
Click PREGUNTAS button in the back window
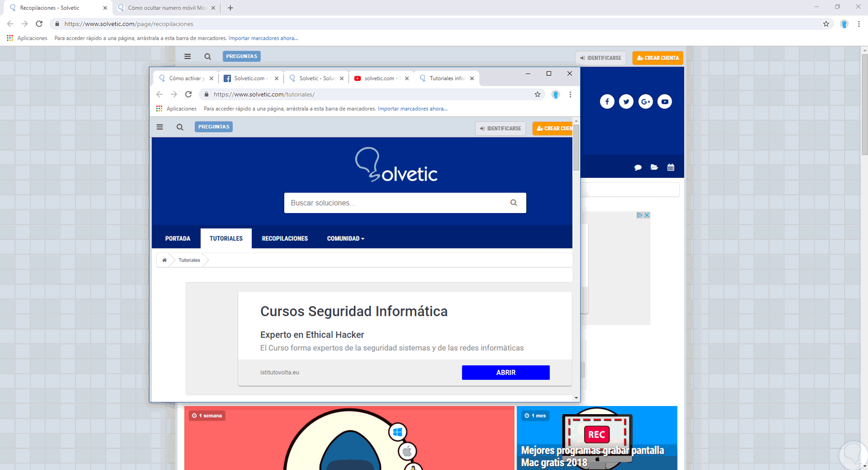click(x=241, y=56)
